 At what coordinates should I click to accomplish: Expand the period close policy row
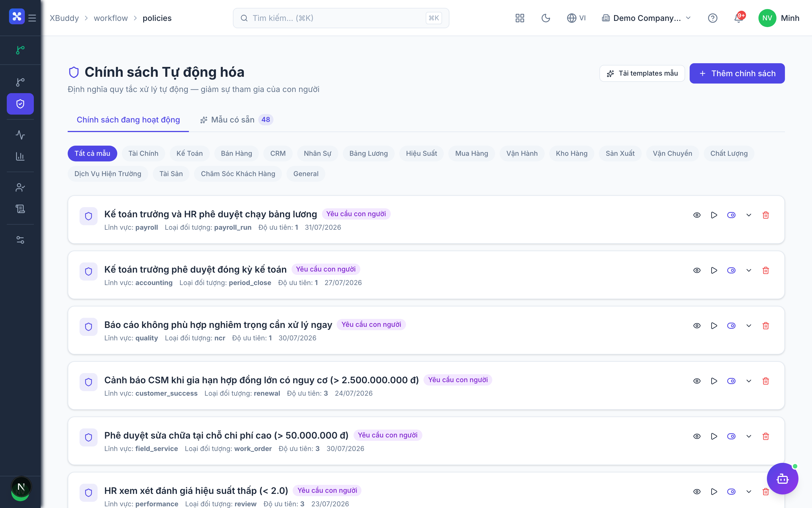(749, 270)
